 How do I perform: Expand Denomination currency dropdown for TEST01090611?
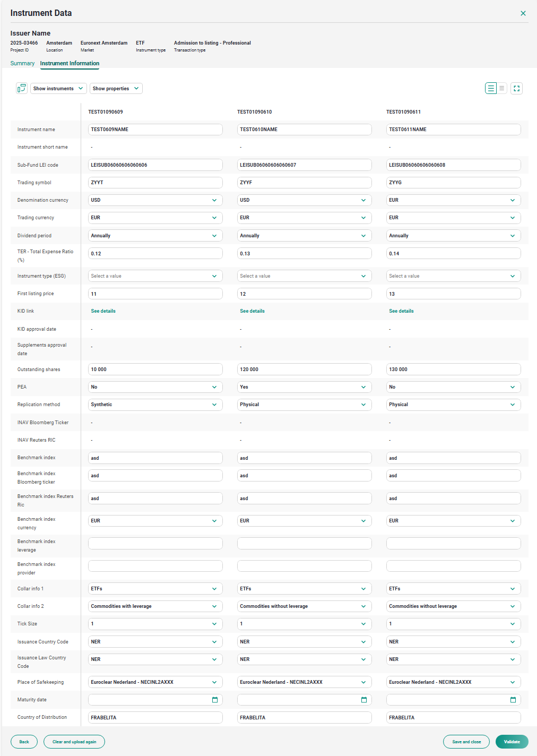pos(453,200)
